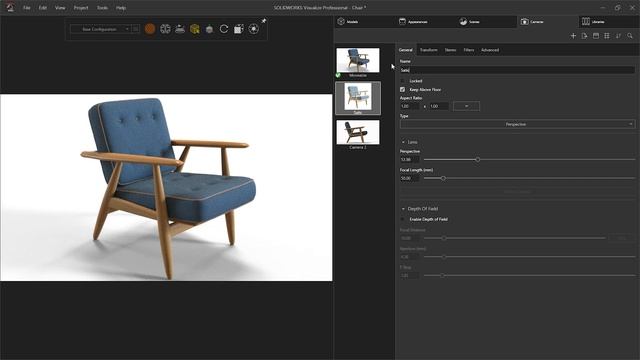
Task: Click the small button beside configuration dropdown
Action: pos(136,29)
